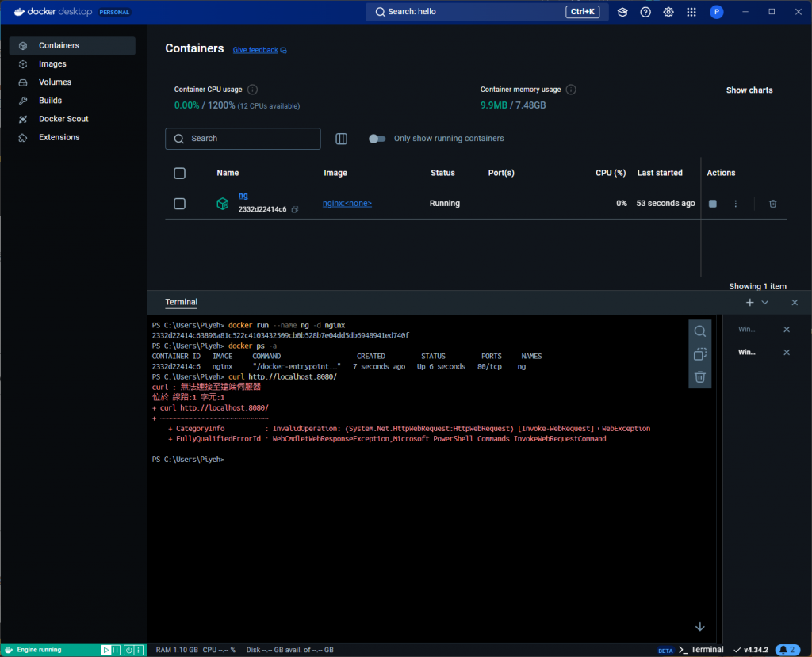Open the nginx:<none> image link
The image size is (812, 657).
[347, 204]
